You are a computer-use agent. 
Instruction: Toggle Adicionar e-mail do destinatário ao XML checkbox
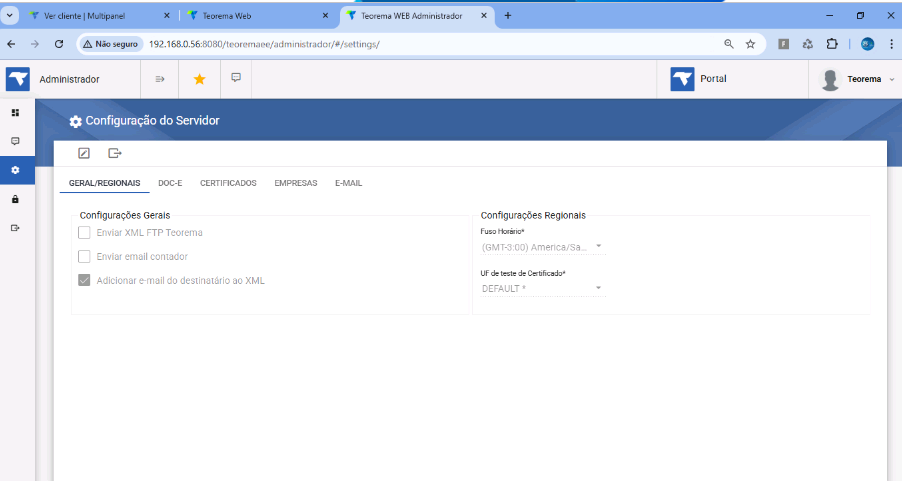tap(84, 280)
